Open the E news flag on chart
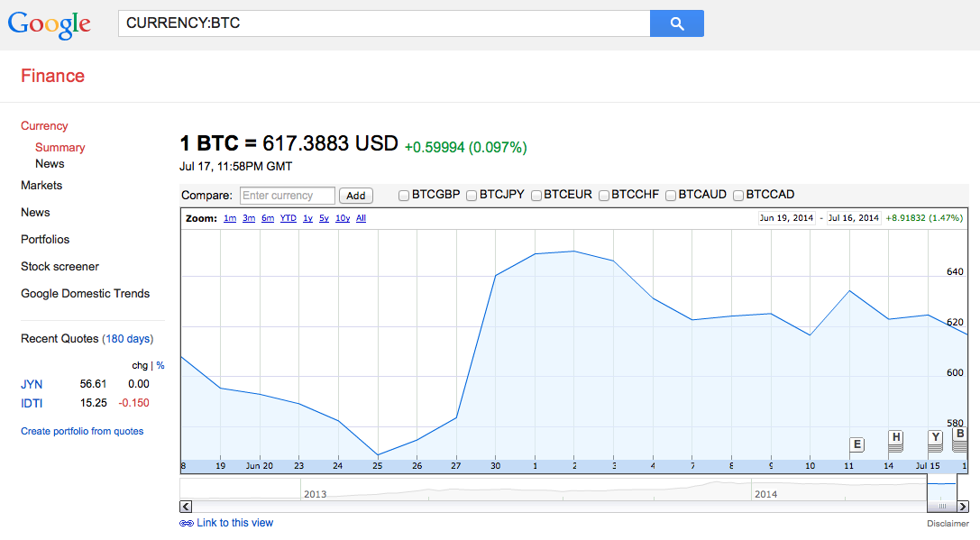This screenshot has width=980, height=540. point(856,444)
